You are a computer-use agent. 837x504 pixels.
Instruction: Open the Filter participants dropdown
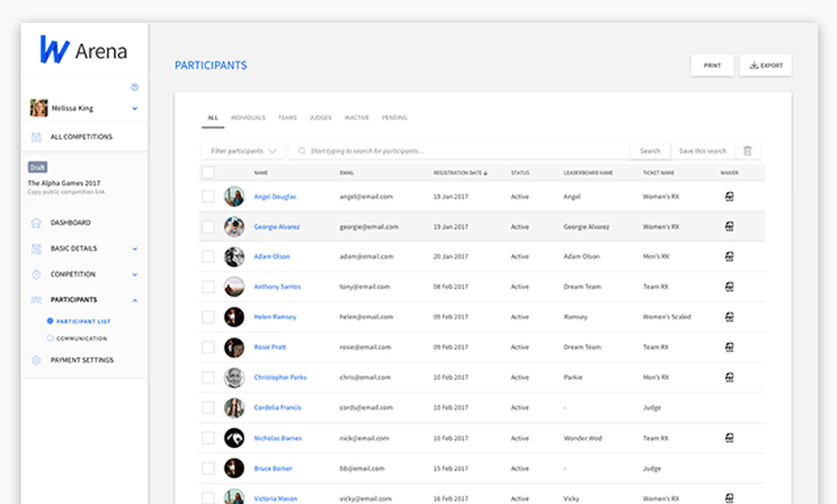(243, 151)
